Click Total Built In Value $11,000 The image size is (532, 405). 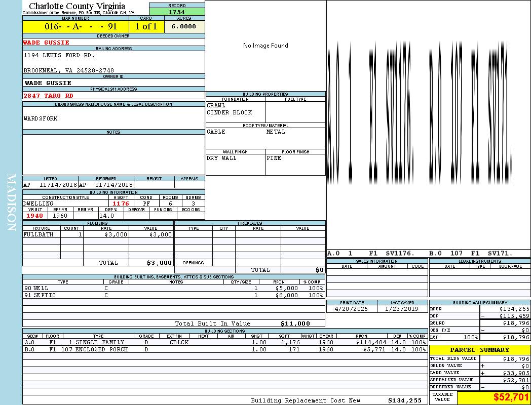tap(295, 323)
